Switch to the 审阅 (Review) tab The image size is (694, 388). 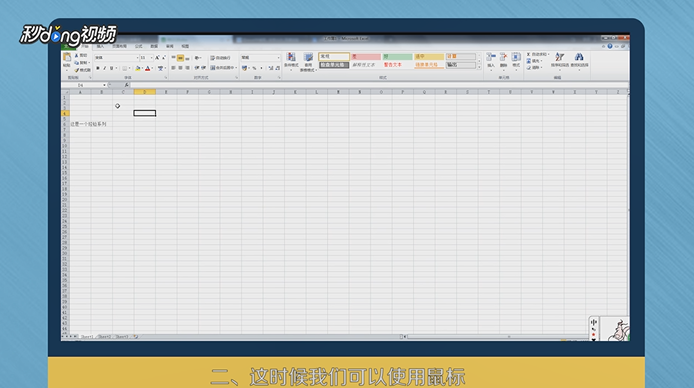170,46
